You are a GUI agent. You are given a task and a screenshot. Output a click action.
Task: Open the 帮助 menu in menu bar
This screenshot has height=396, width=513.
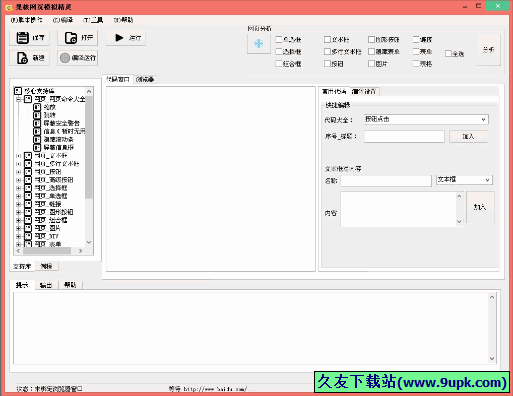click(x=123, y=20)
